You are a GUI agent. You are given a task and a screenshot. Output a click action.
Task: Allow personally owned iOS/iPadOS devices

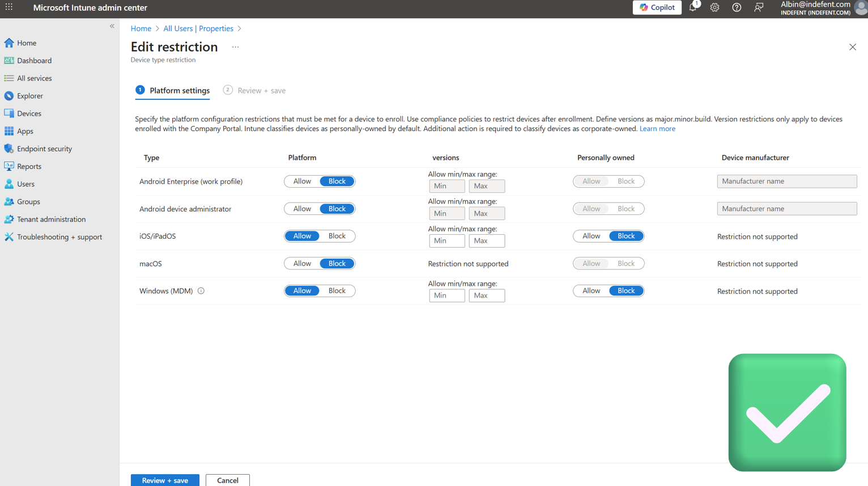click(591, 236)
